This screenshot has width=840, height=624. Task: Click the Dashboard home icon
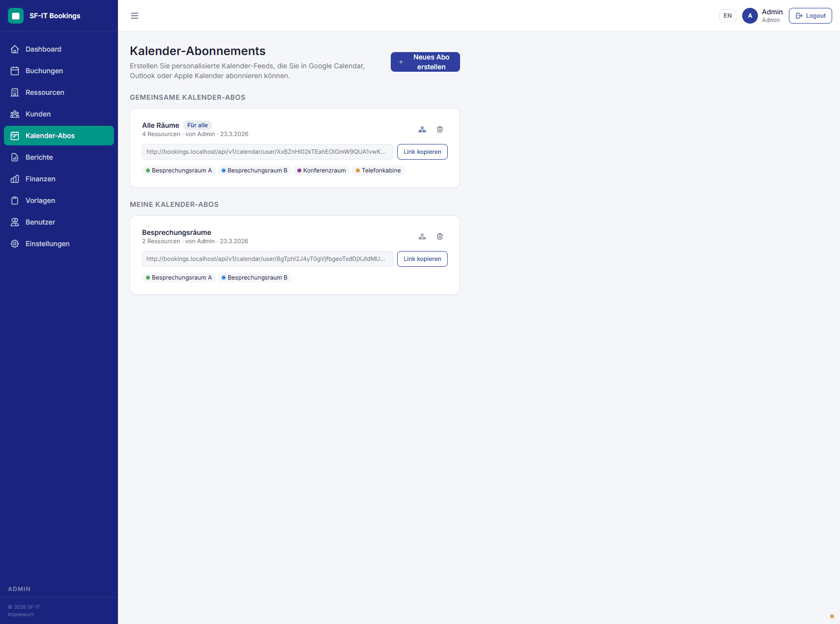pos(15,49)
